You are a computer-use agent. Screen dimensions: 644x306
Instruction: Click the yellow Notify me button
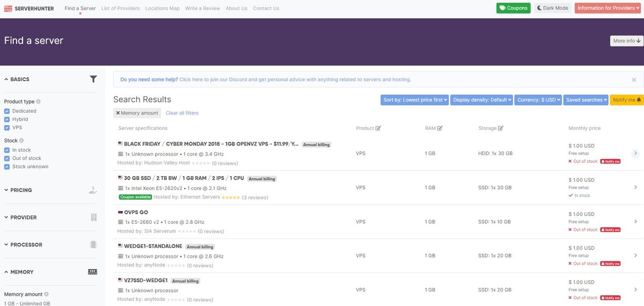627,100
